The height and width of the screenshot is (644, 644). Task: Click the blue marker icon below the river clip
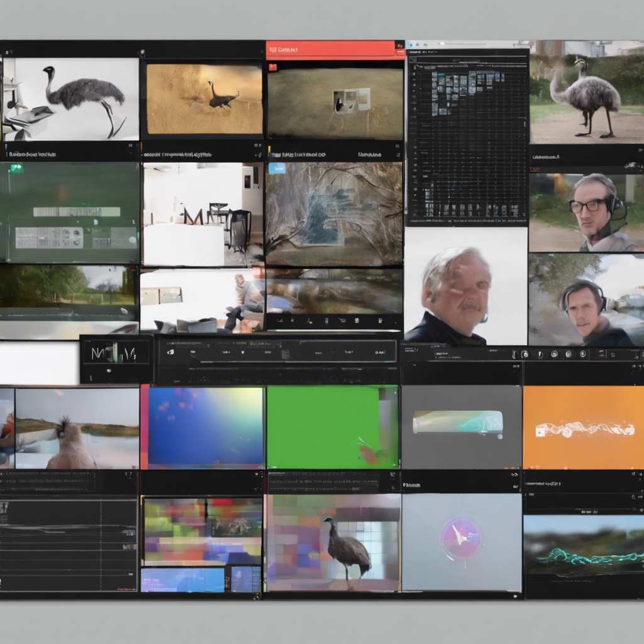[326, 321]
